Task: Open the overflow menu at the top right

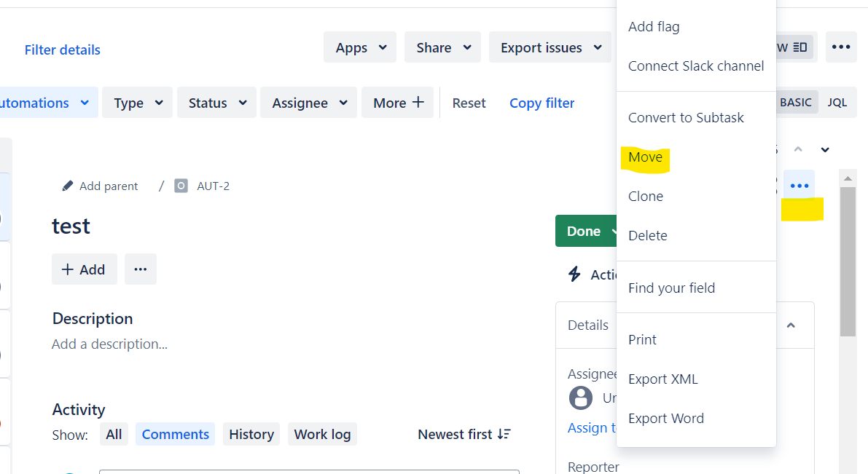Action: (x=841, y=47)
